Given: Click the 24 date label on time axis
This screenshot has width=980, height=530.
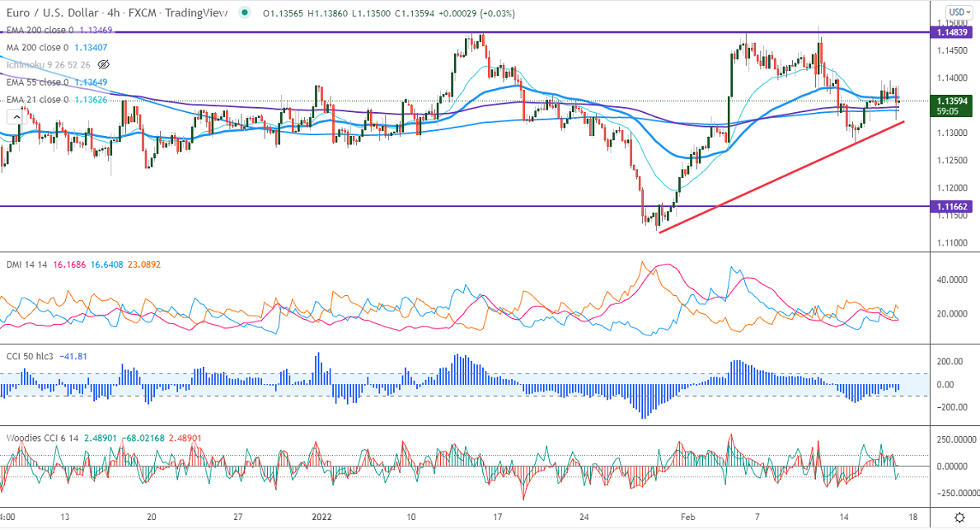Looking at the screenshot, I should 584,517.
